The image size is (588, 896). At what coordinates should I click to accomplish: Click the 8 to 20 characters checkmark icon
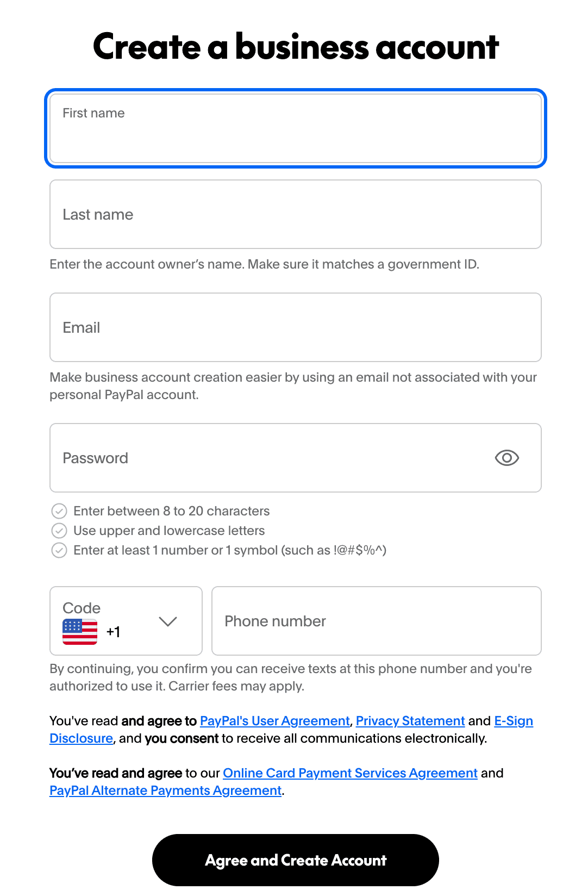(59, 511)
